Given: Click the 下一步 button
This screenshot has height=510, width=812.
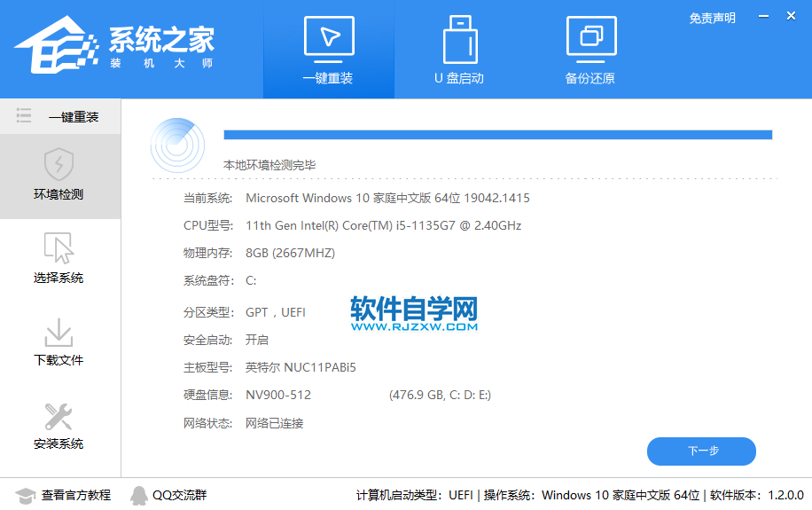Looking at the screenshot, I should pyautogui.click(x=701, y=451).
